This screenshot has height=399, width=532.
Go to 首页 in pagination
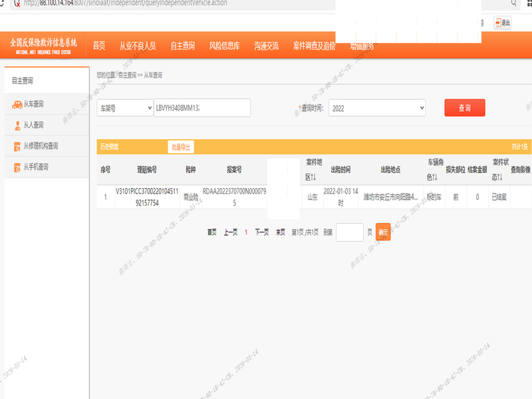click(211, 232)
